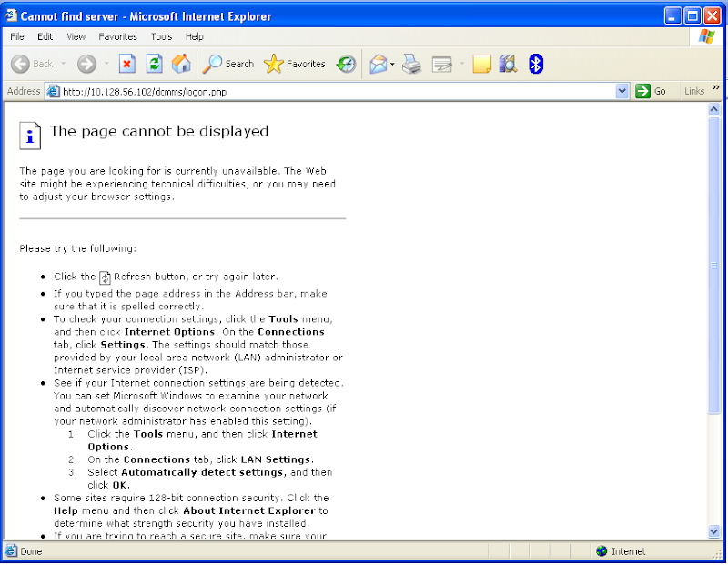
Task: Click the Mail envelope toolbar icon
Action: coord(379,64)
